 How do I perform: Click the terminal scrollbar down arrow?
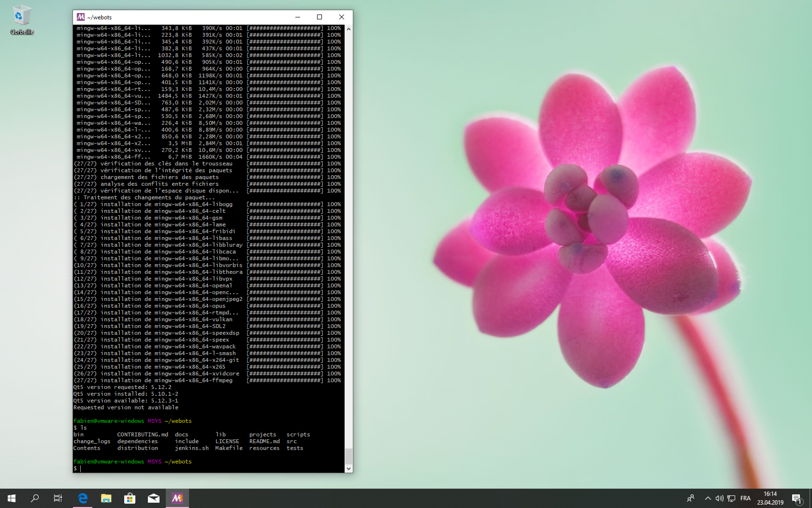(349, 468)
